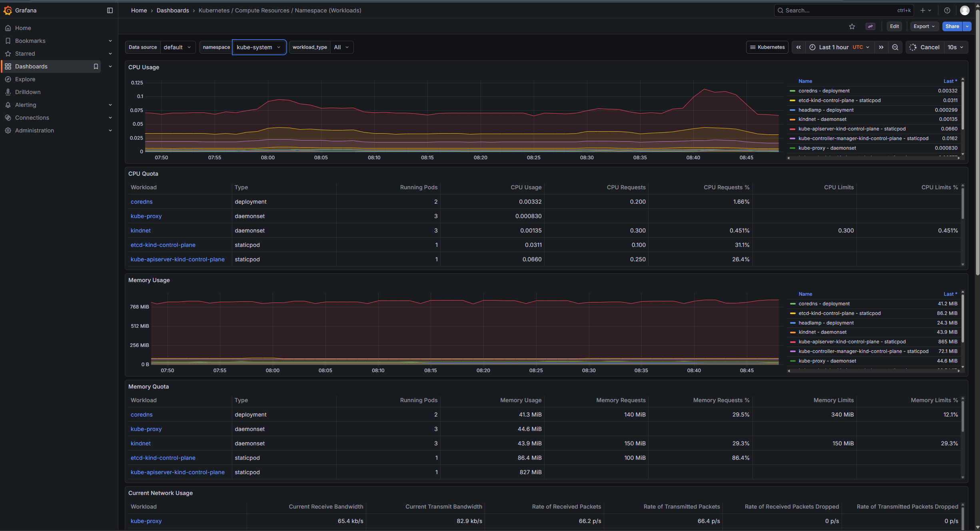The width and height of the screenshot is (980, 531).
Task: Star this dashboard with the star icon
Action: click(852, 26)
